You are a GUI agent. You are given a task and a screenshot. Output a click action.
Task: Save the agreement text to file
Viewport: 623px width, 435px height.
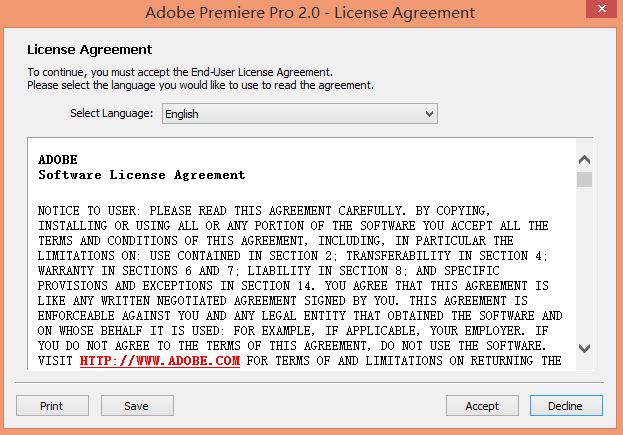[x=137, y=406]
